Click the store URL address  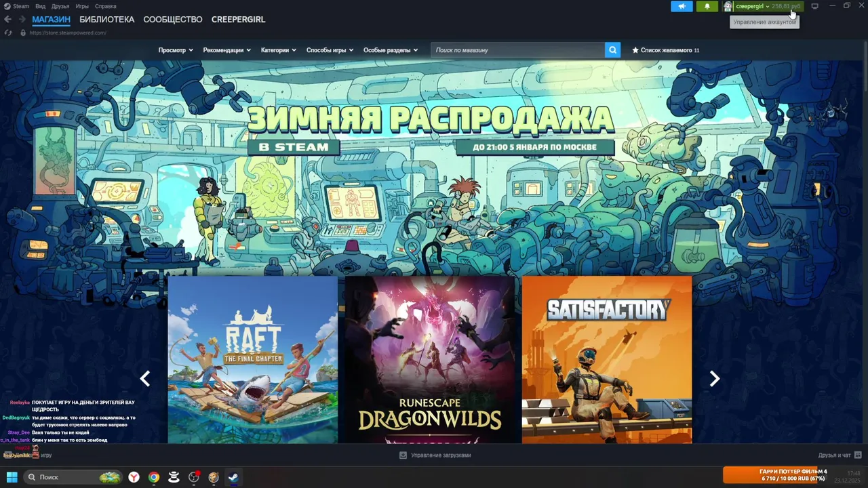click(68, 33)
